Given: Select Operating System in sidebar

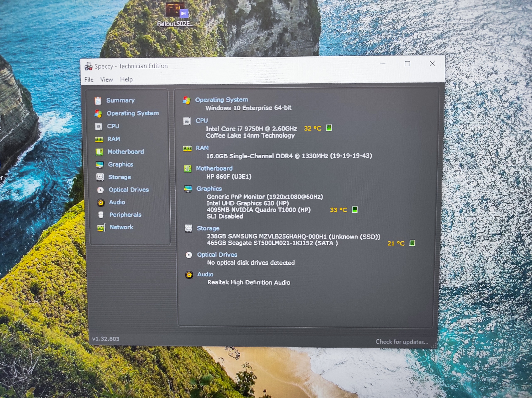Looking at the screenshot, I should point(133,113).
